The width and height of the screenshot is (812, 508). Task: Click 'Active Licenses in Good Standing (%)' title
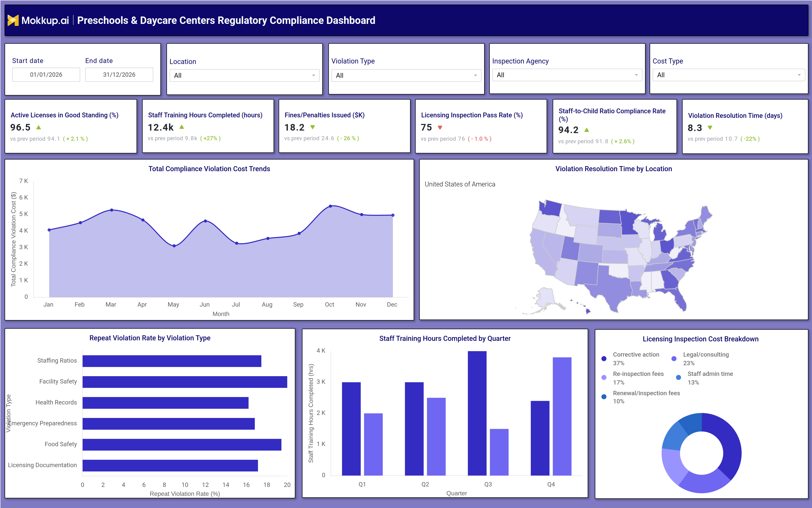[x=64, y=115]
